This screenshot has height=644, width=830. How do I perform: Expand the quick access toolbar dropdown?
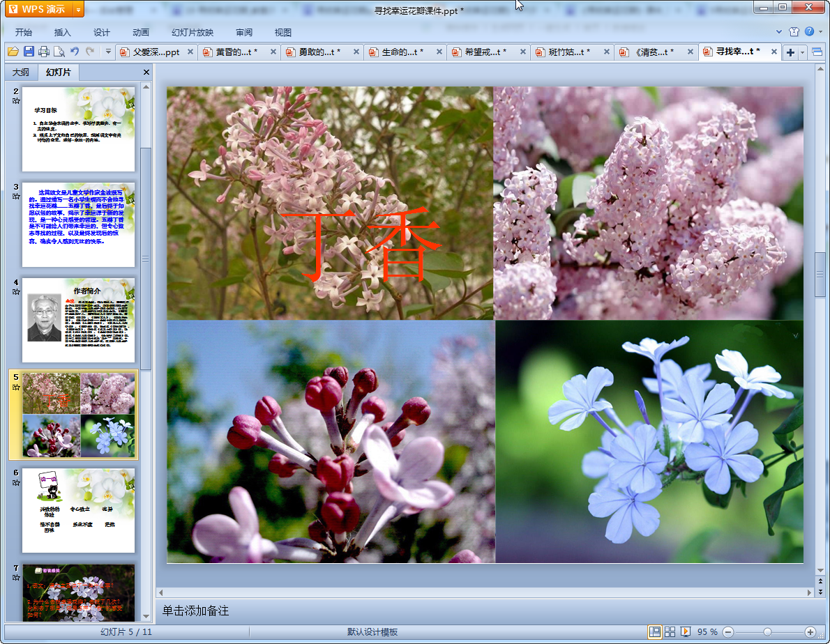[108, 52]
